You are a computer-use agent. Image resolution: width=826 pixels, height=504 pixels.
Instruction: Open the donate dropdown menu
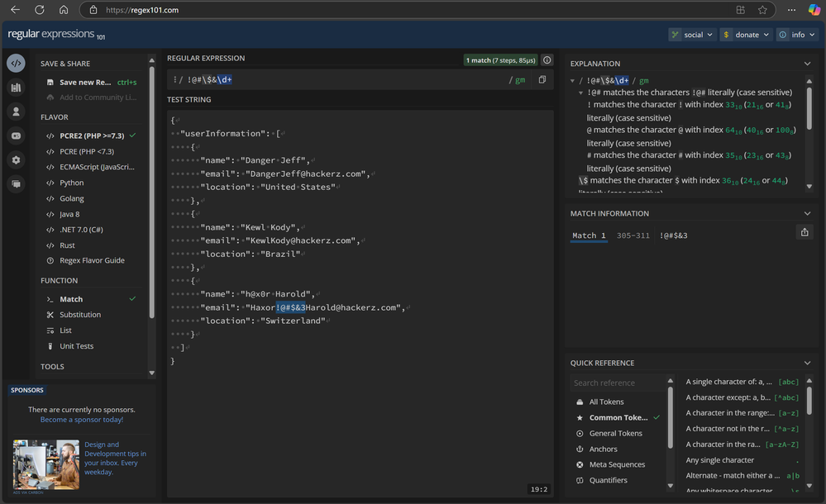tap(746, 35)
